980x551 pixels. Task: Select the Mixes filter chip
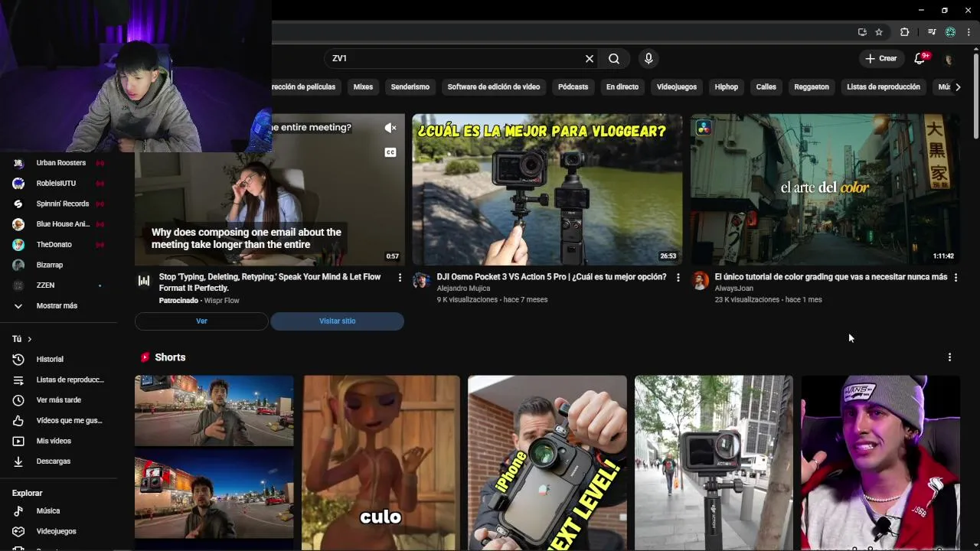(363, 87)
